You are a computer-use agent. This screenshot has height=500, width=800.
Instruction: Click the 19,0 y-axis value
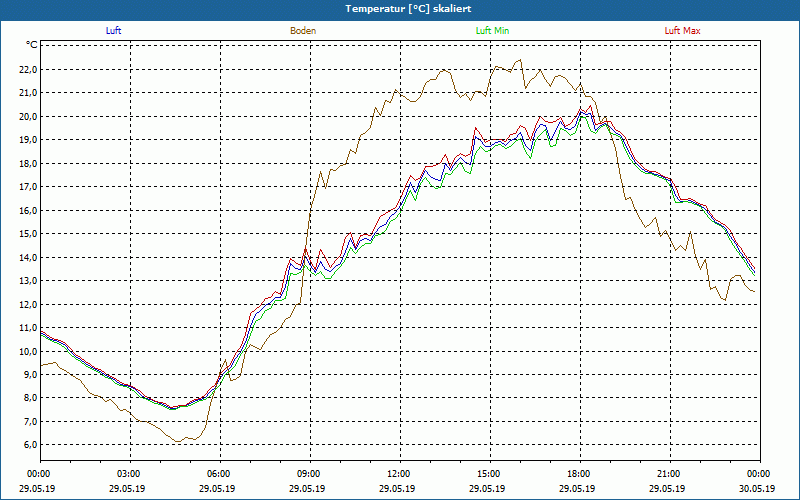29,140
